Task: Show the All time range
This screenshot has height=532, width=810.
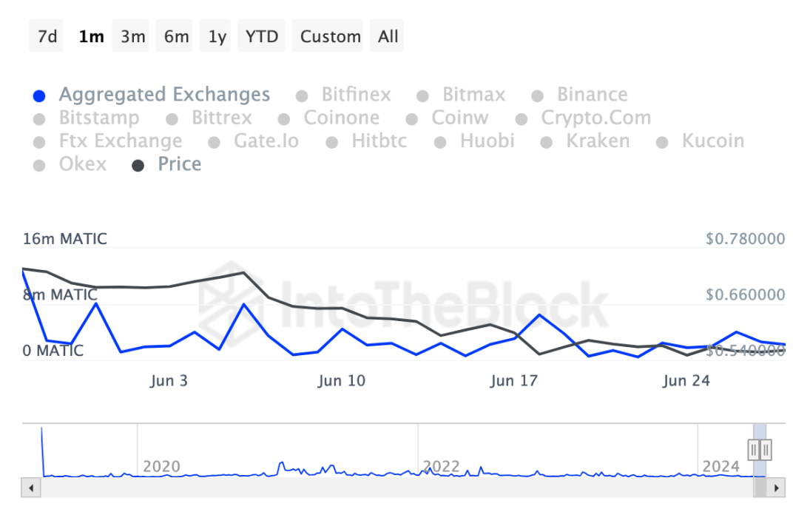Action: click(388, 36)
